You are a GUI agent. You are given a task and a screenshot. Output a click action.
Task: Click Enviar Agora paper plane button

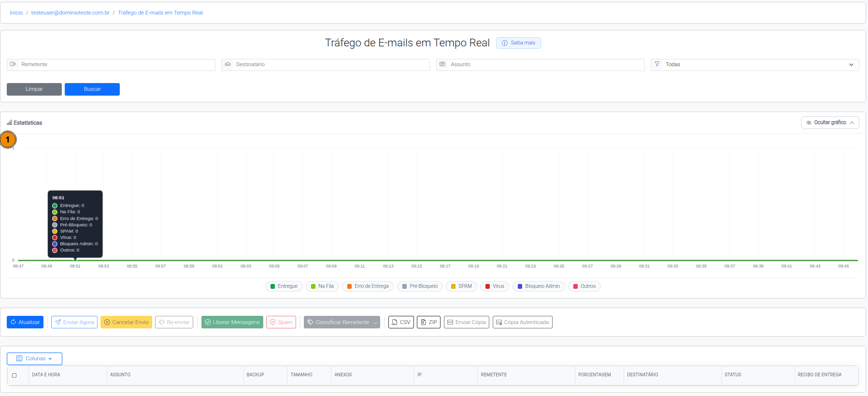click(74, 322)
